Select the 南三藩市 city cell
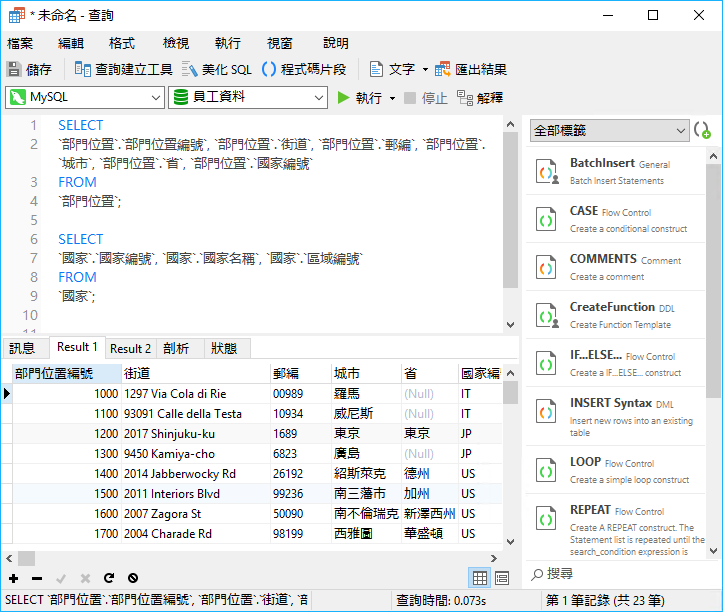723x612 pixels. pyautogui.click(x=366, y=494)
